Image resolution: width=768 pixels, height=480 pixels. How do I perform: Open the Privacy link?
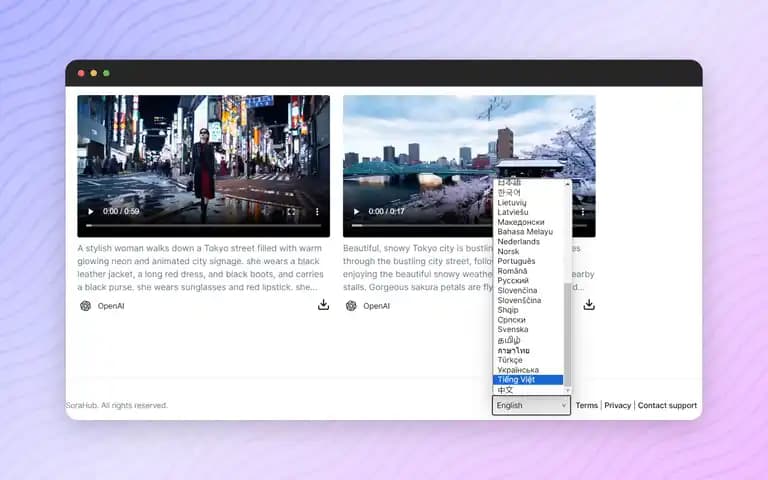618,406
